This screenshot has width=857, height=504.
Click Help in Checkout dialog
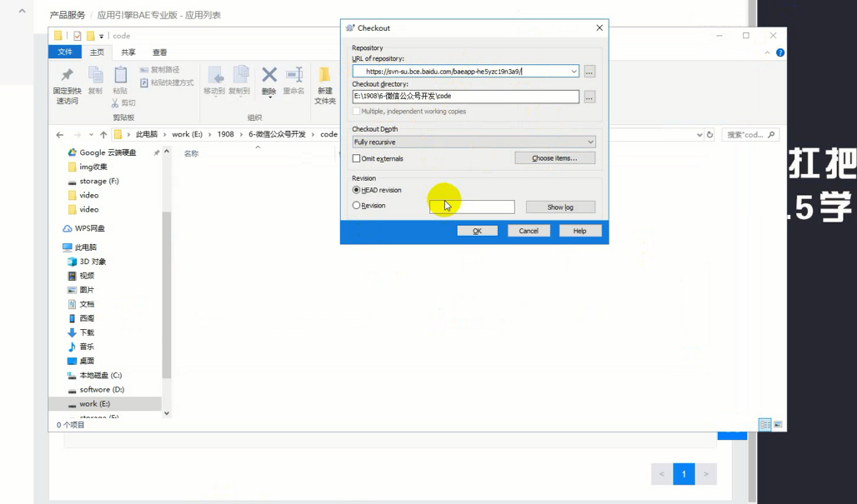(x=580, y=231)
